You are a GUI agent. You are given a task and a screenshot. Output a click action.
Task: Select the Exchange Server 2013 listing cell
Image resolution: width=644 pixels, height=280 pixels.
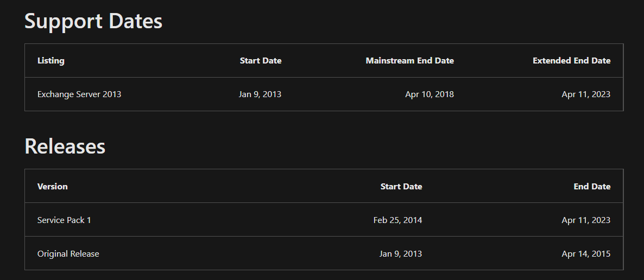(x=79, y=94)
